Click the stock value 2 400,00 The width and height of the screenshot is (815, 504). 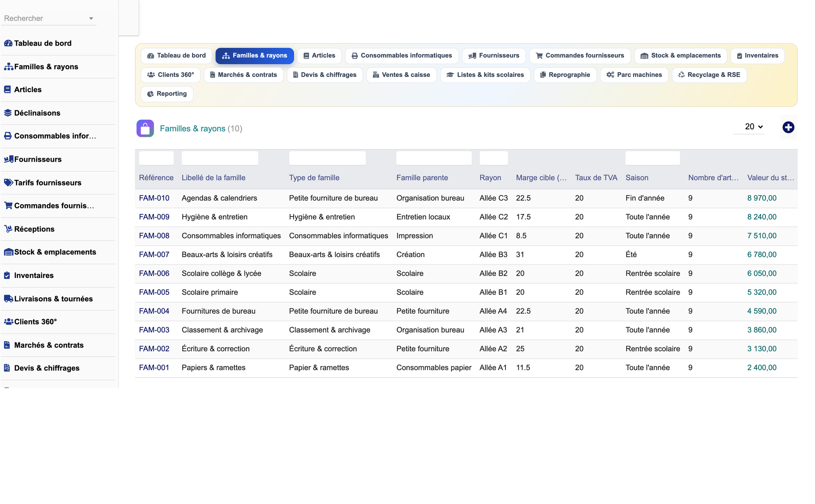click(762, 368)
